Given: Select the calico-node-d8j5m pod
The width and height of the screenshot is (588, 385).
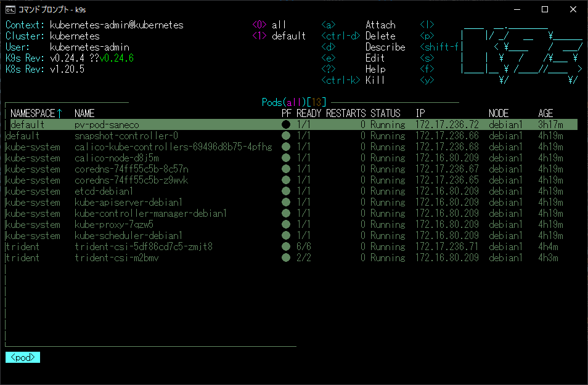Looking at the screenshot, I should click(116, 158).
